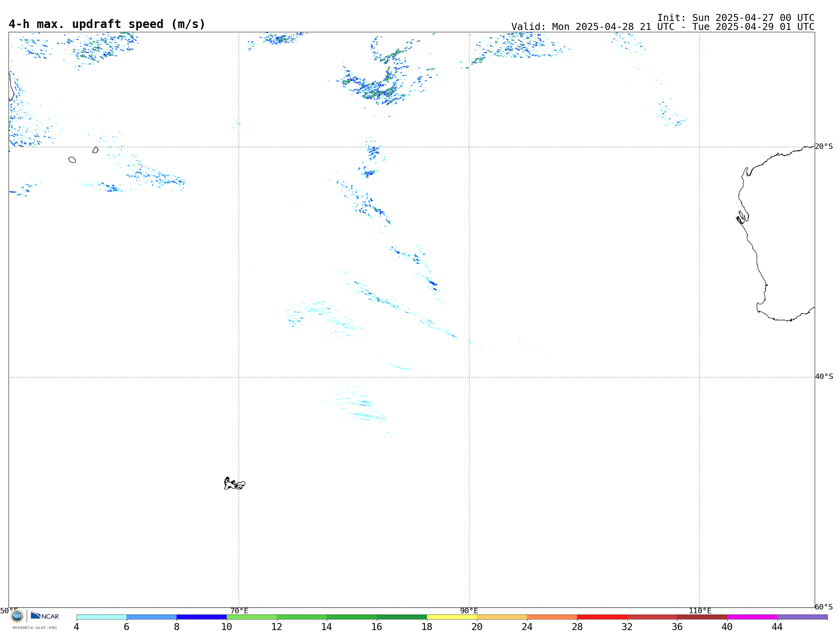
Task: Click the orange 24–28 swatch
Action: (x=552, y=617)
